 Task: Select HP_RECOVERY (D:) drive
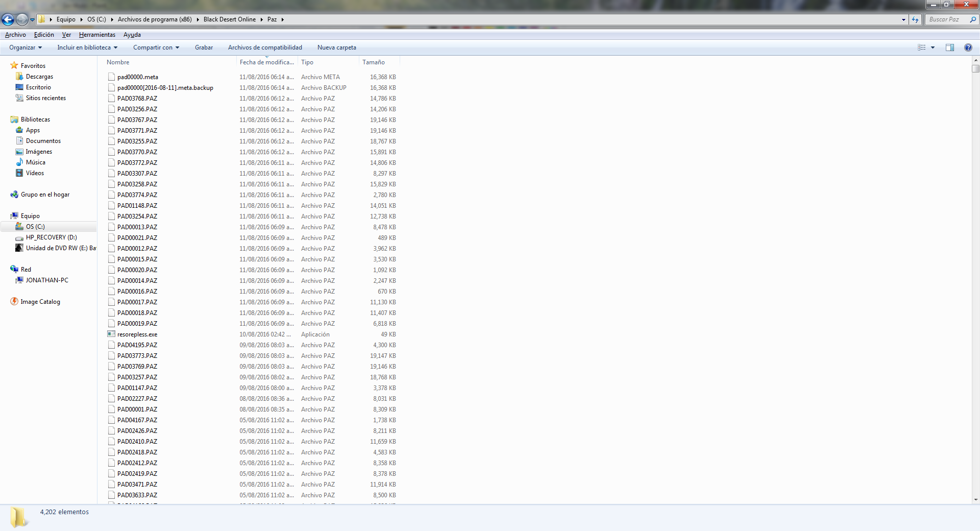tap(51, 237)
